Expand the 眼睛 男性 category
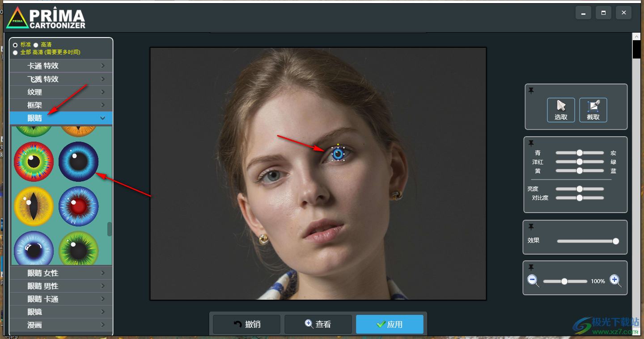This screenshot has height=339, width=644. [61, 286]
